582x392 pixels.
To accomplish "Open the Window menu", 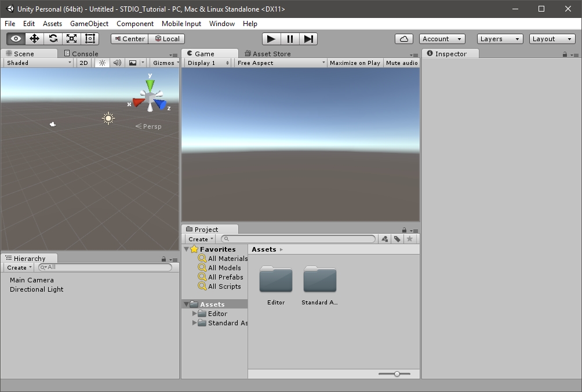I will click(222, 23).
